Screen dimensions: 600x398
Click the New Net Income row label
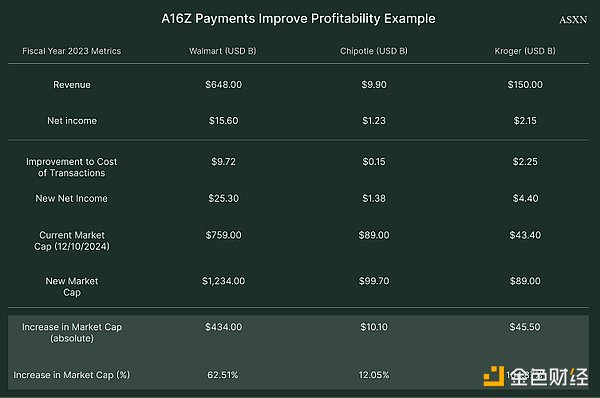(x=72, y=198)
